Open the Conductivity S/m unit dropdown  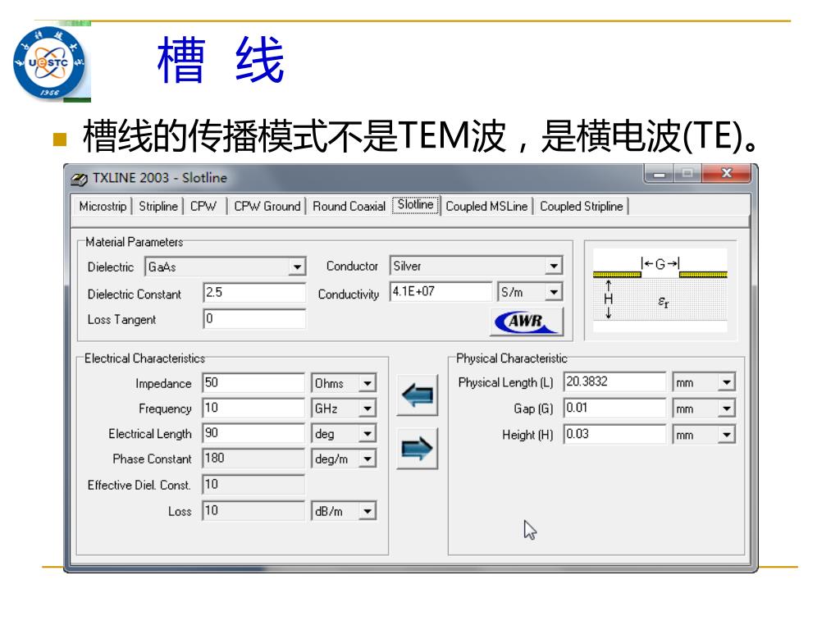coord(553,292)
